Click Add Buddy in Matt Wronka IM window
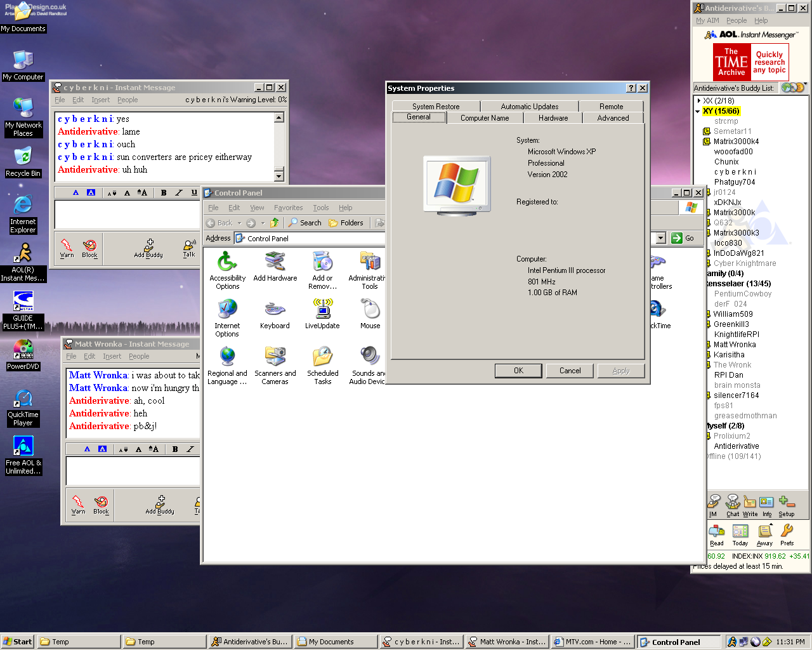Screen dimensions: 812x650 point(160,505)
